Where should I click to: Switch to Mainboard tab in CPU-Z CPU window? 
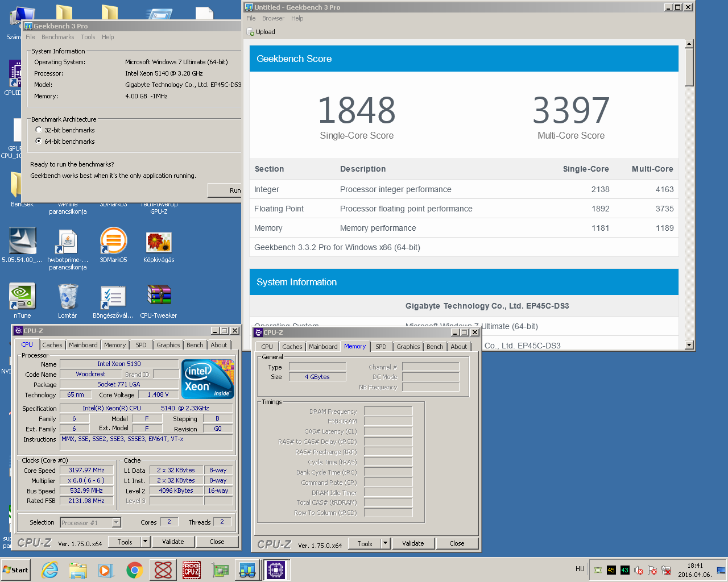[x=83, y=345]
